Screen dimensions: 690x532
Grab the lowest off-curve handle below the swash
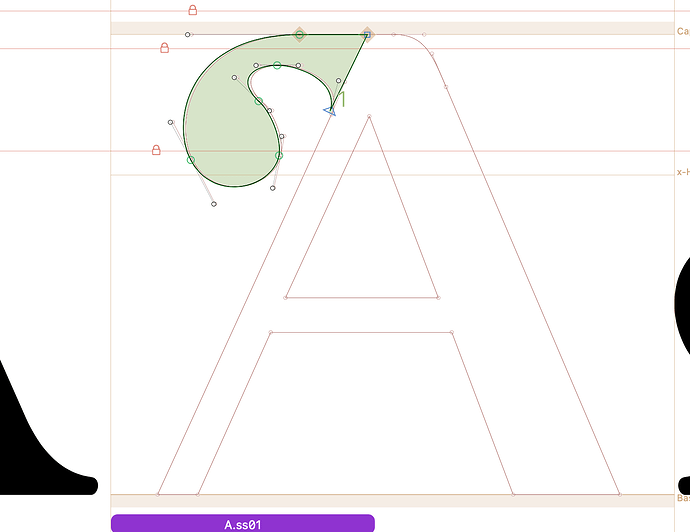[x=214, y=204]
